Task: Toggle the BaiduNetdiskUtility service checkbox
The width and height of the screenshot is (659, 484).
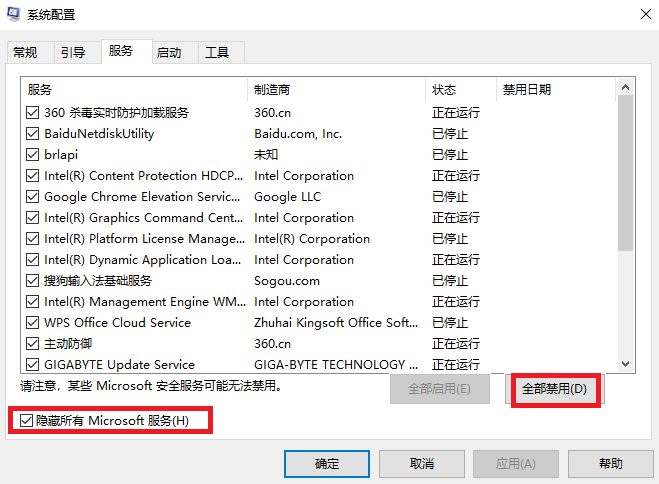Action: pyautogui.click(x=33, y=134)
